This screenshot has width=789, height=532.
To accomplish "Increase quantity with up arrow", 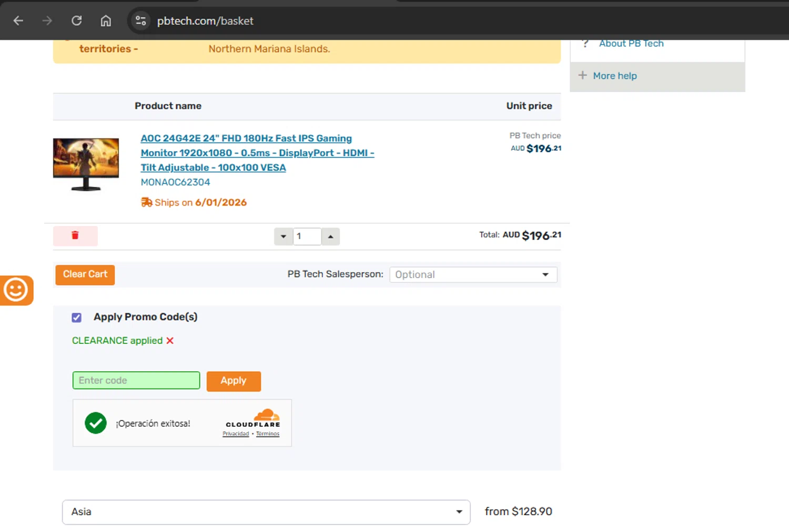I will click(330, 237).
